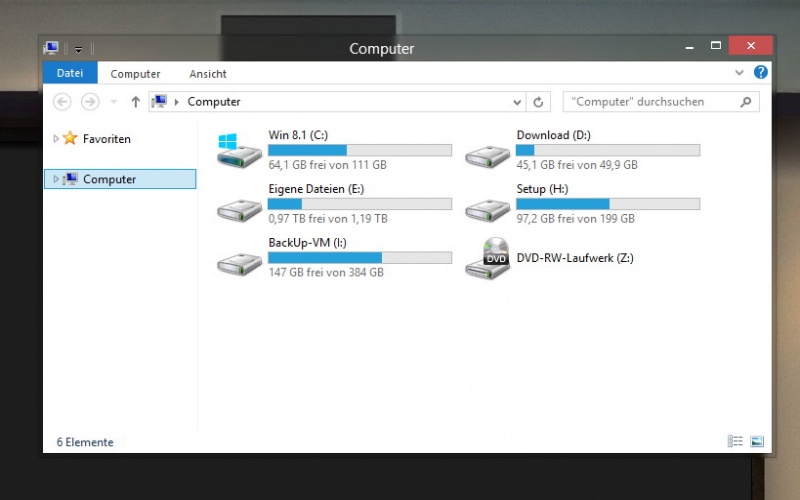Select Computer in the navigation pane
This screenshot has width=800, height=500.
tap(120, 179)
